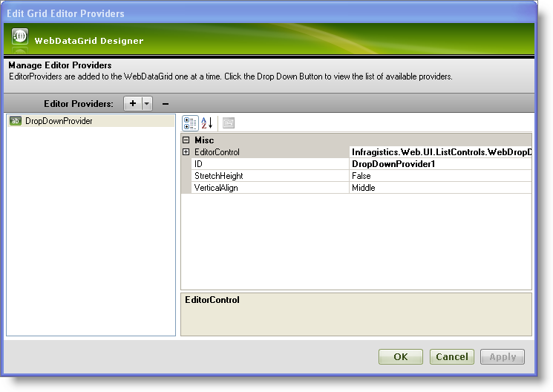Screen dimensions: 553x392
Task: Remove the provider with the minus button
Action: click(166, 104)
